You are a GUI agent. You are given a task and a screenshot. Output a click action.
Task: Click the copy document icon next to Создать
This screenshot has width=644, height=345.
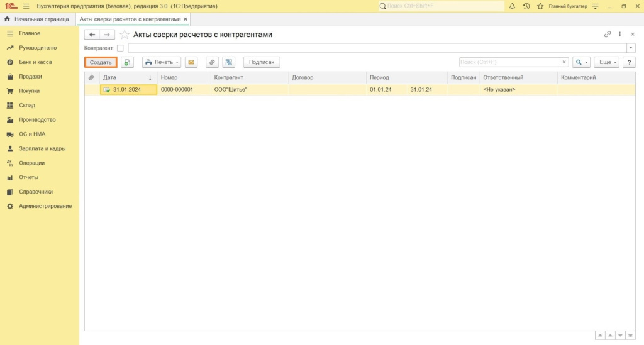127,62
